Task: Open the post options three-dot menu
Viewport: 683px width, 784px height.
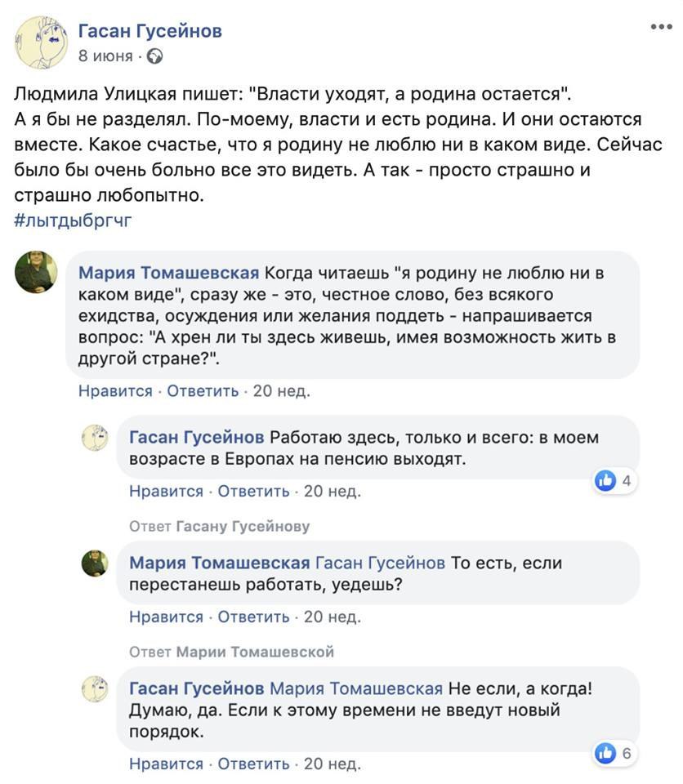Action: 661,27
